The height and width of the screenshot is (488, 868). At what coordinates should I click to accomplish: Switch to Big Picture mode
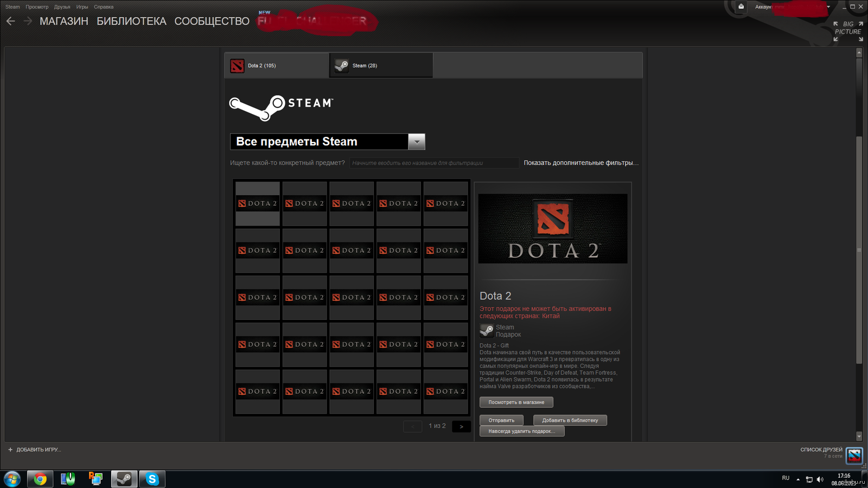(848, 31)
